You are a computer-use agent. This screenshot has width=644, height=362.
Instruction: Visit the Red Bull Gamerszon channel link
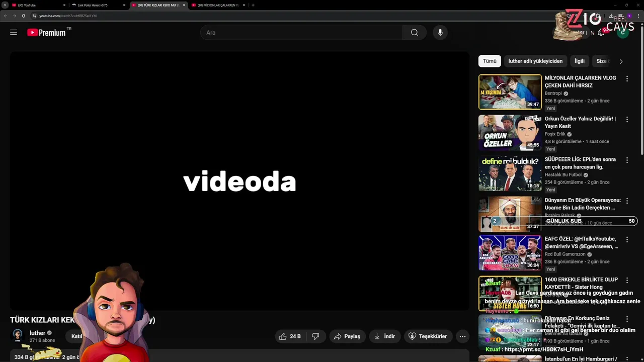(x=565, y=254)
